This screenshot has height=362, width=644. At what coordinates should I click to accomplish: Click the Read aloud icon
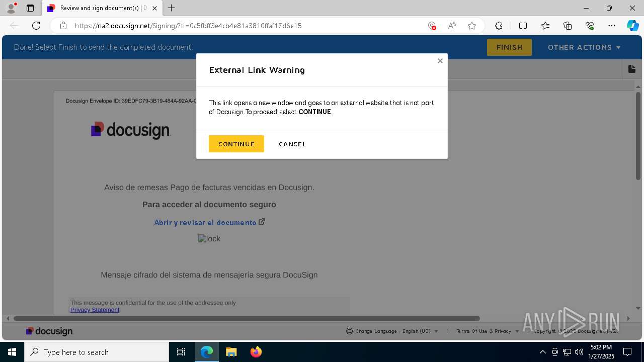click(452, 26)
